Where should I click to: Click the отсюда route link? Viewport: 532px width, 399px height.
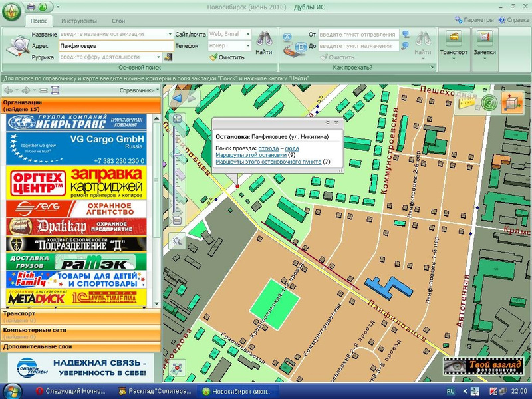point(269,148)
